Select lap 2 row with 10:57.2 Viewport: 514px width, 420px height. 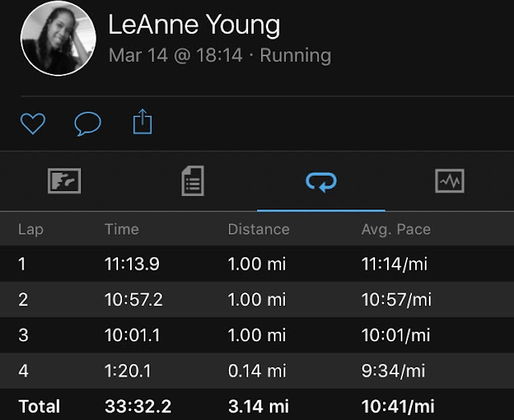(x=257, y=300)
